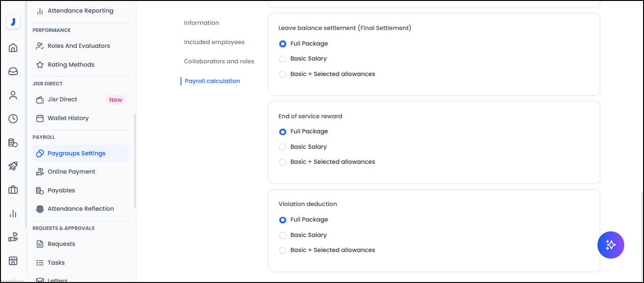This screenshot has height=283, width=644.
Task: Navigate to Attendance Reflection page
Action: tap(80, 209)
